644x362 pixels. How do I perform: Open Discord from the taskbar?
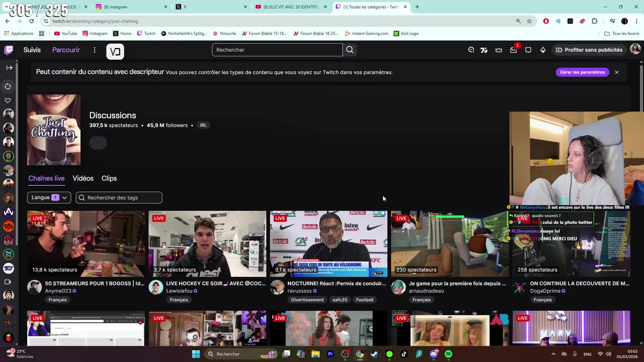pos(434,354)
